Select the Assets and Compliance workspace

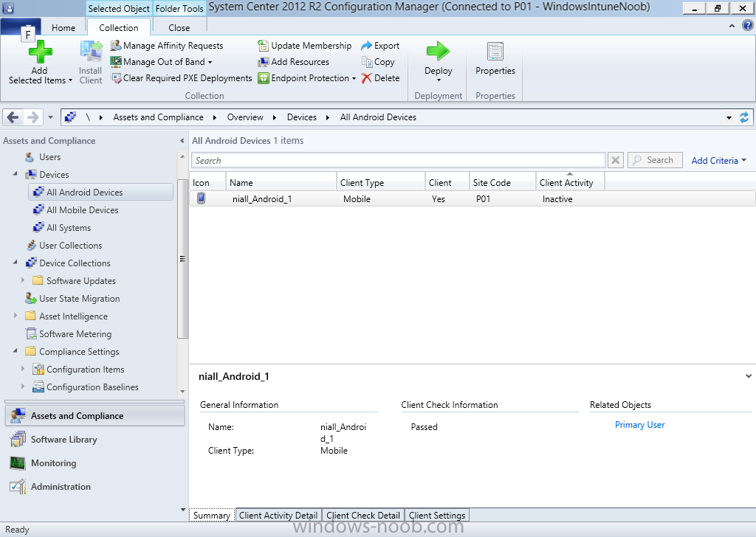[94, 415]
